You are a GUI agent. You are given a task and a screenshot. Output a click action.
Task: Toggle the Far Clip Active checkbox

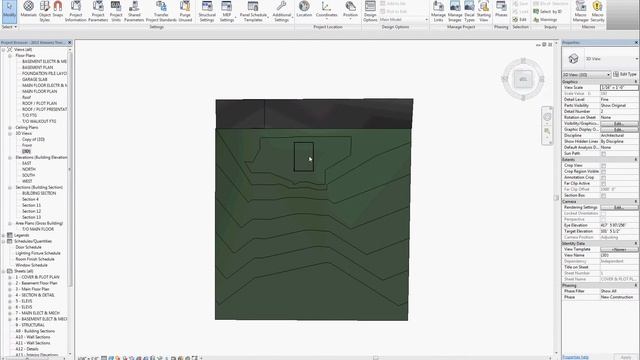(x=603, y=184)
